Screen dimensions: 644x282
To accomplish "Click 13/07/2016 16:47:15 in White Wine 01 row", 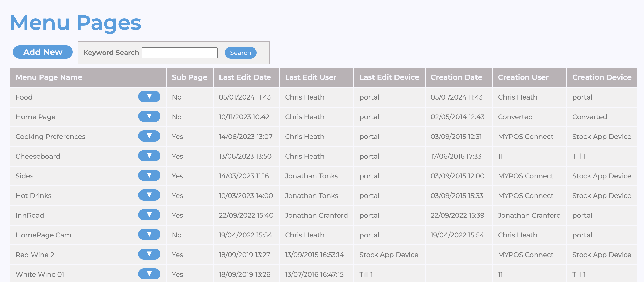I will point(314,274).
